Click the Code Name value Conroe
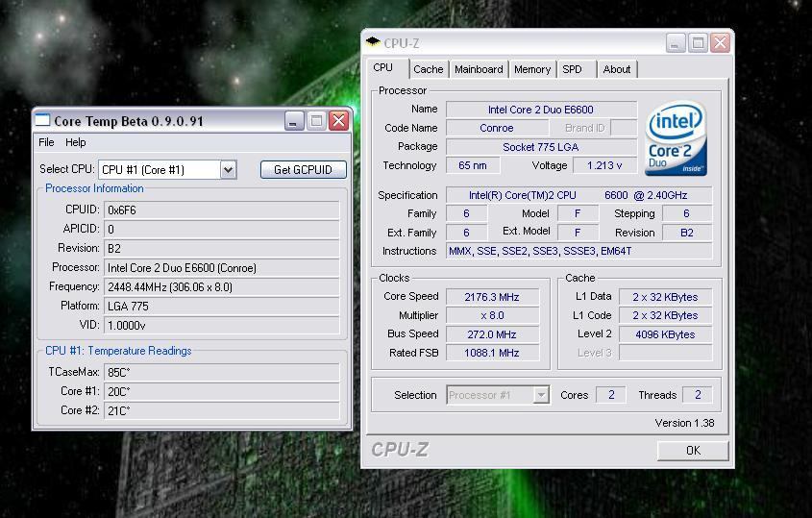The height and width of the screenshot is (518, 812). [x=497, y=128]
